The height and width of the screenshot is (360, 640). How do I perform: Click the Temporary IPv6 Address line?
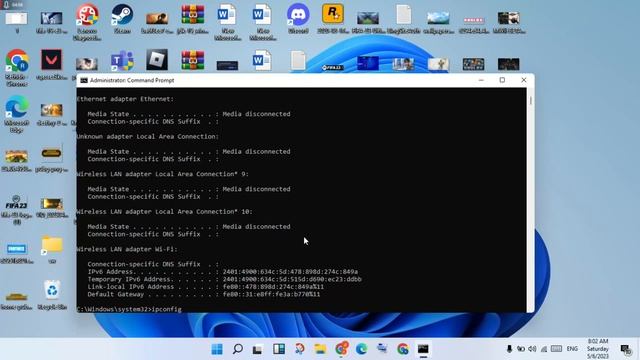(224, 280)
